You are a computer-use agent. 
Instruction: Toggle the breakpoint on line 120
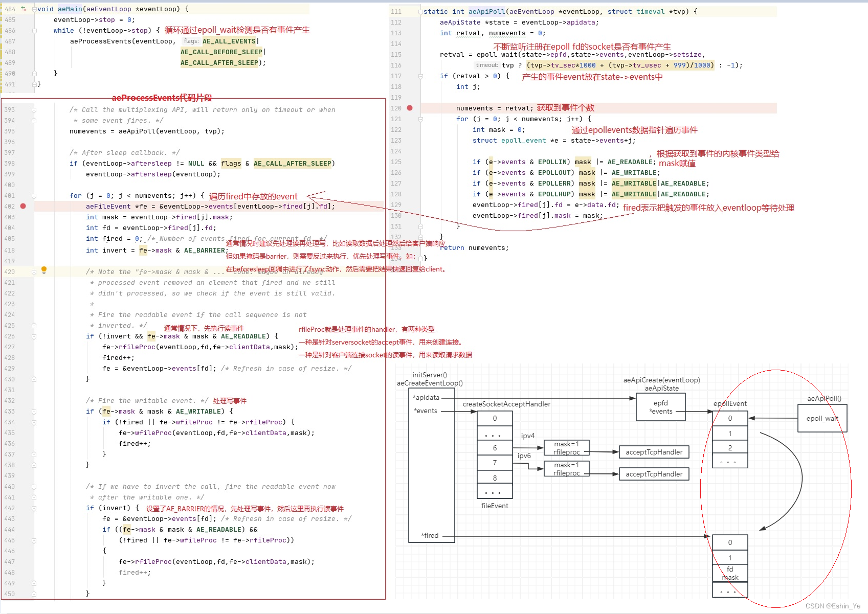(410, 108)
